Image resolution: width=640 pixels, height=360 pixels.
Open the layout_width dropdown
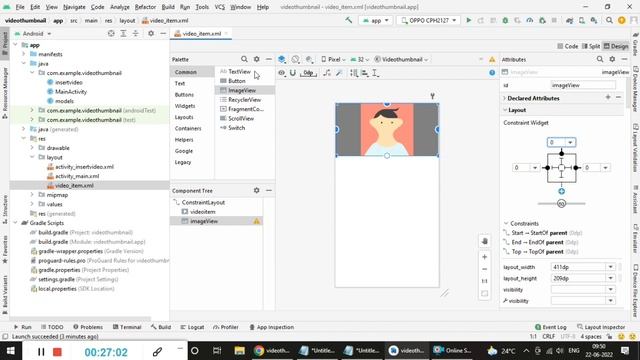[x=611, y=267]
